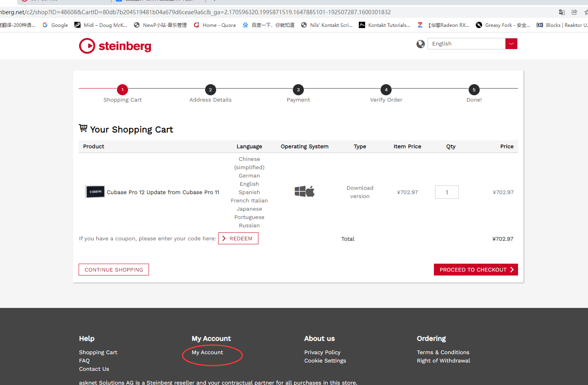Click step 1 Shopping Cart circle
Image resolution: width=588 pixels, height=385 pixels.
coord(122,90)
